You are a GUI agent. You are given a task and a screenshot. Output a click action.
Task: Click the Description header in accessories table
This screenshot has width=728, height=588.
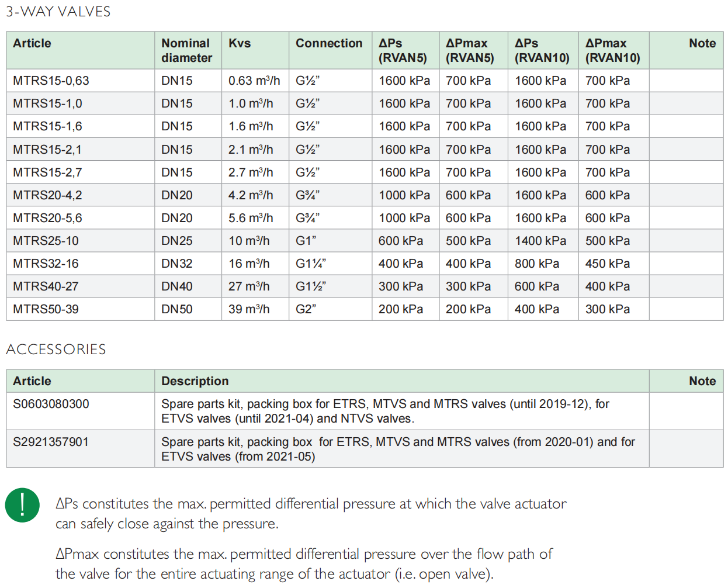(x=195, y=381)
